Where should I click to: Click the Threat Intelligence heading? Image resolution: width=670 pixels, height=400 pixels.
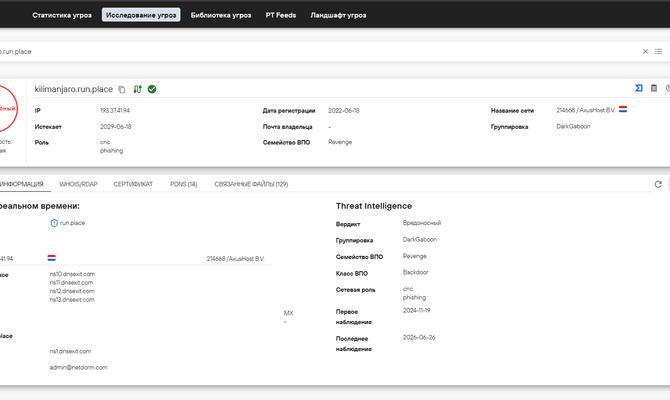coord(374,206)
